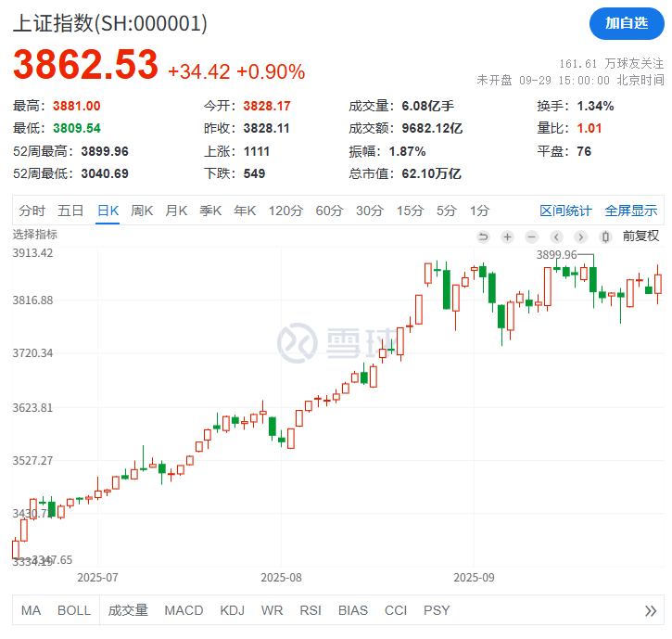Switch to the 30分 chart tab
Screen dimensions: 672x639
370,211
